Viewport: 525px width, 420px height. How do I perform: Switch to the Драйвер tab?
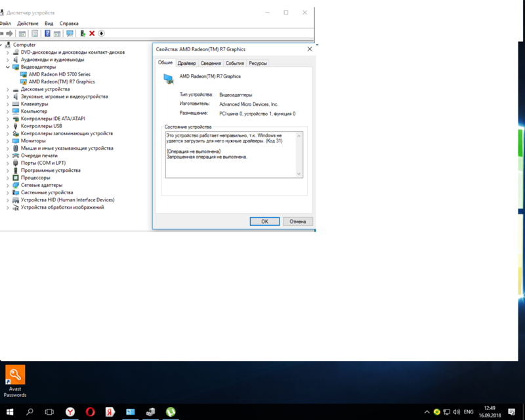coord(187,63)
